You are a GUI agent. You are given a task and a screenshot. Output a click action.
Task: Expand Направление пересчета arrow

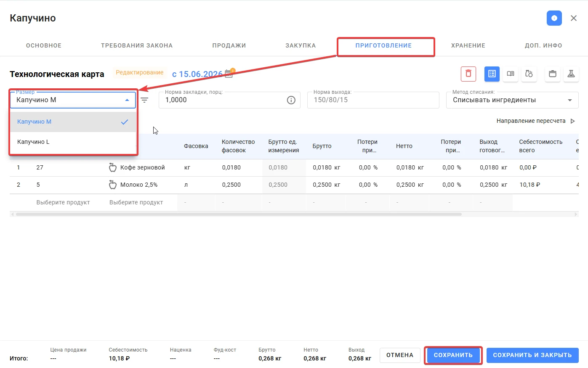pyautogui.click(x=572, y=121)
